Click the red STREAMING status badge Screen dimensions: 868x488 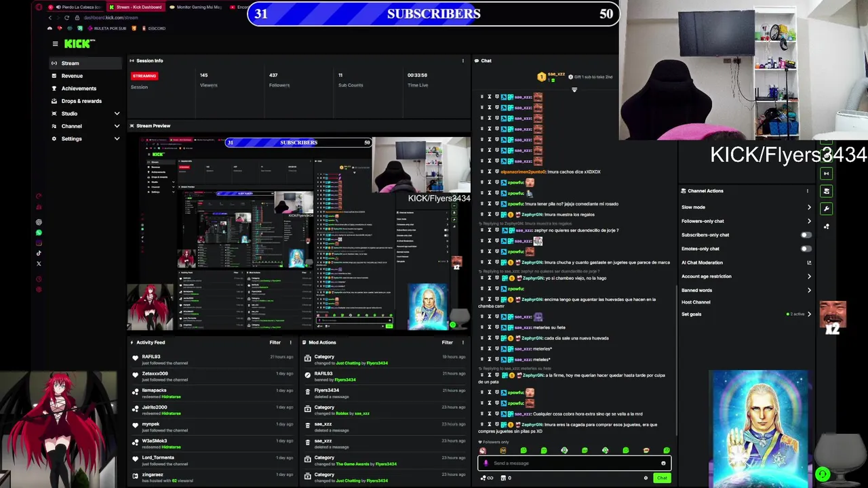click(144, 76)
